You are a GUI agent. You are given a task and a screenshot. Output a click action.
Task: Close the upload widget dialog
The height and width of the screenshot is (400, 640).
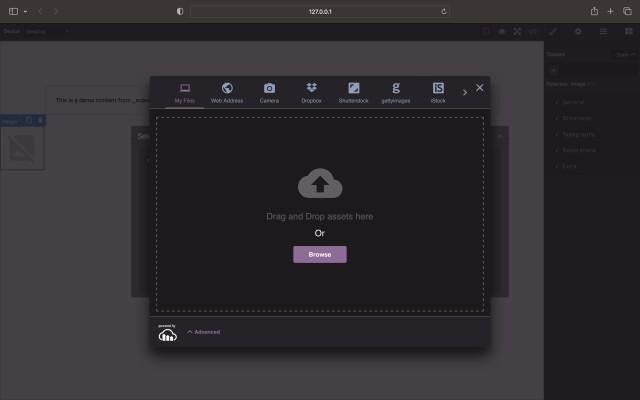coord(480,88)
